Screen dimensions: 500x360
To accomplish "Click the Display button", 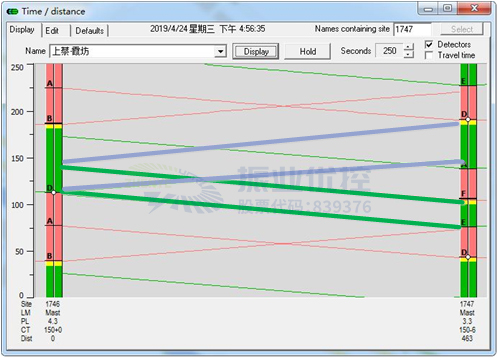I will (x=256, y=52).
